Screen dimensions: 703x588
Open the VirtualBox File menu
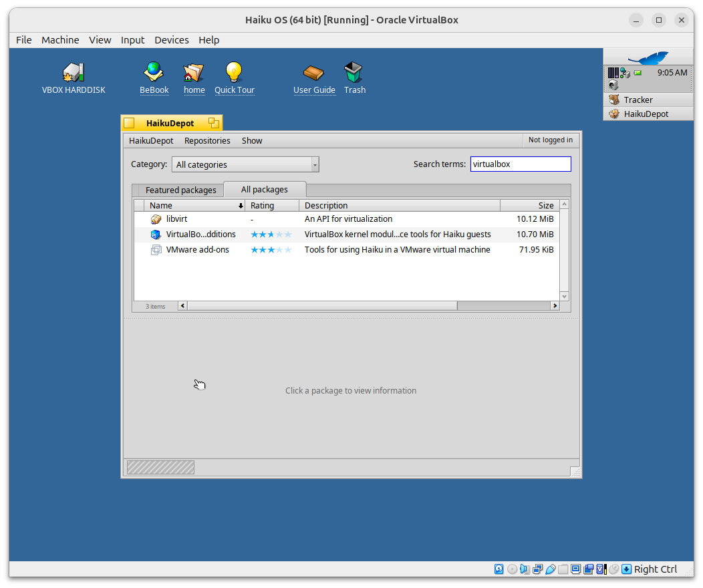[x=24, y=40]
